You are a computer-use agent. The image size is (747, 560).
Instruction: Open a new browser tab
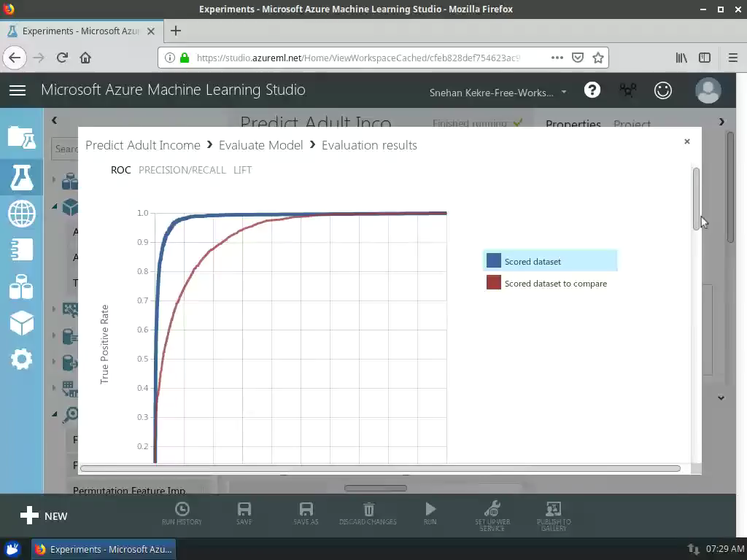[x=176, y=31]
